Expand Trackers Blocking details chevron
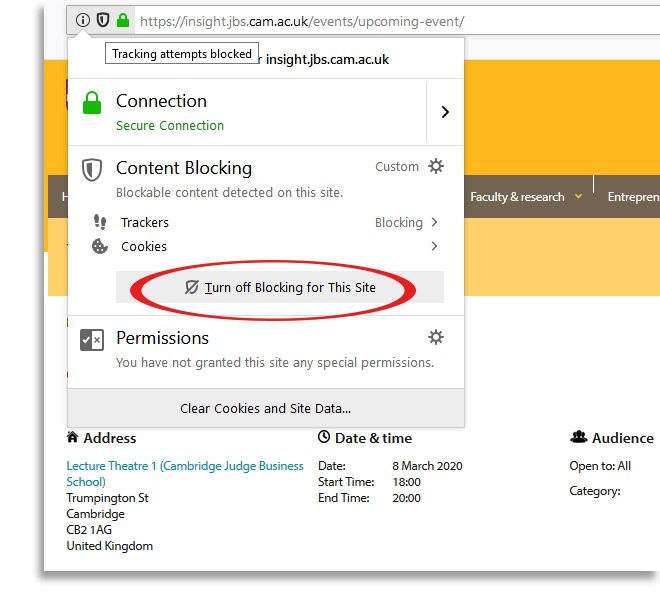 (x=434, y=222)
